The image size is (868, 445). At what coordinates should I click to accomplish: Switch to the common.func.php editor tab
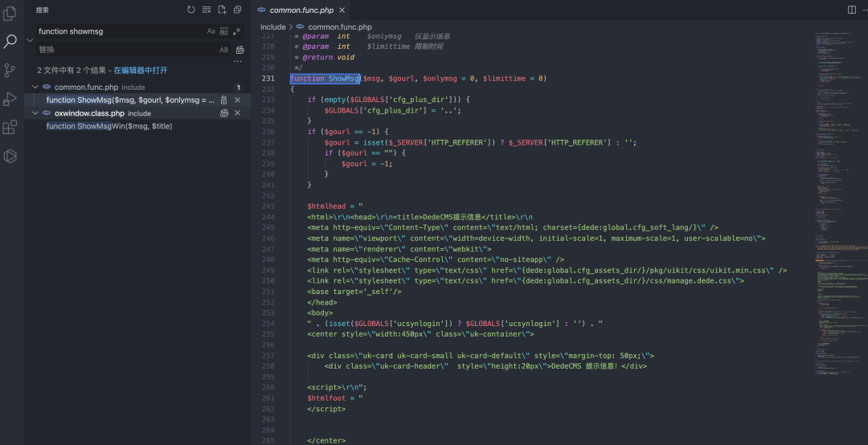301,10
